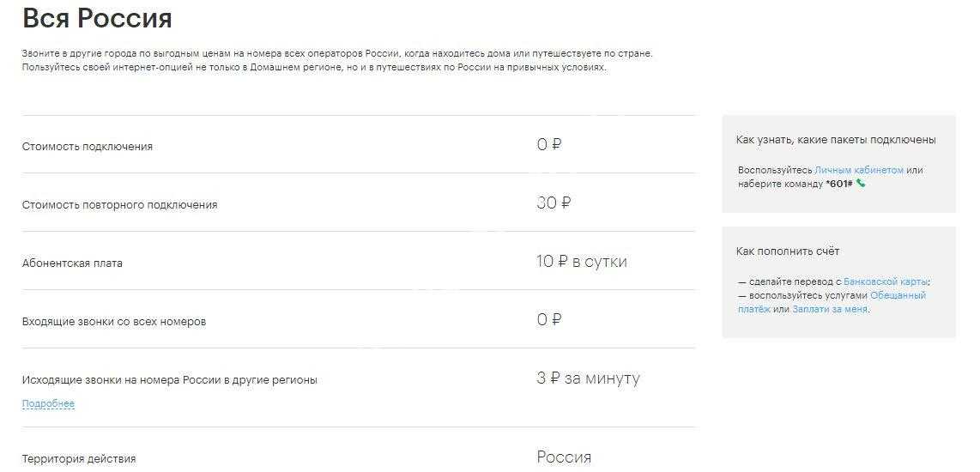Click the green phone icon beside *601#

point(861,184)
